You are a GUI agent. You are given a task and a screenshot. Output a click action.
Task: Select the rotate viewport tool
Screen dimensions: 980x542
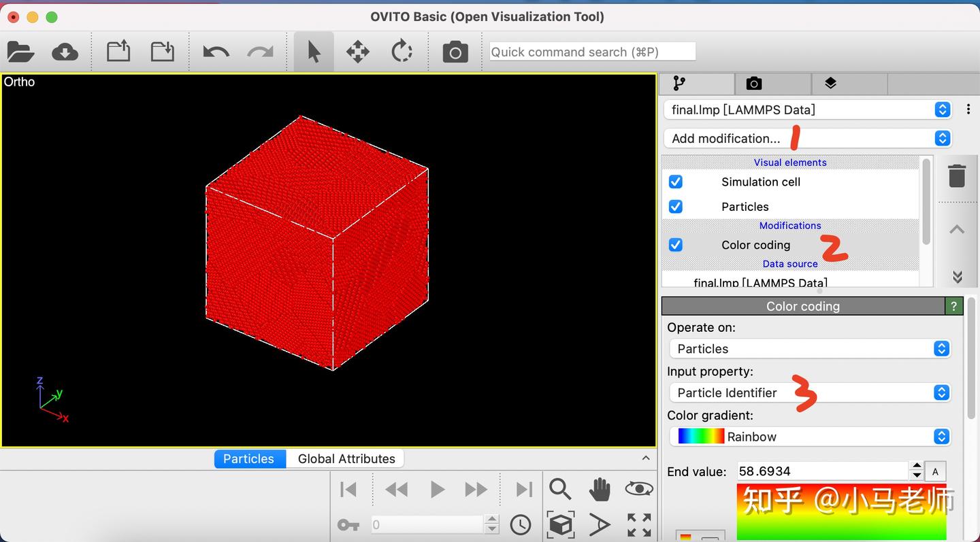click(x=402, y=52)
